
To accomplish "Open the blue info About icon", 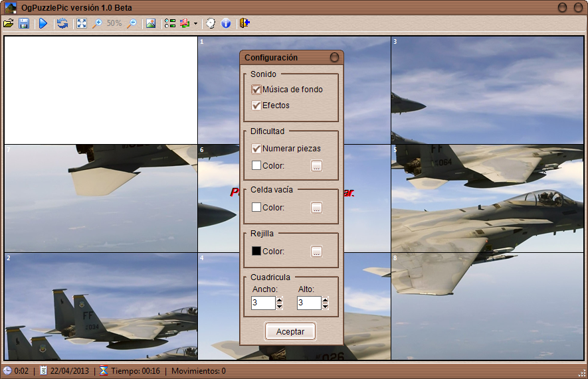I will click(x=226, y=23).
